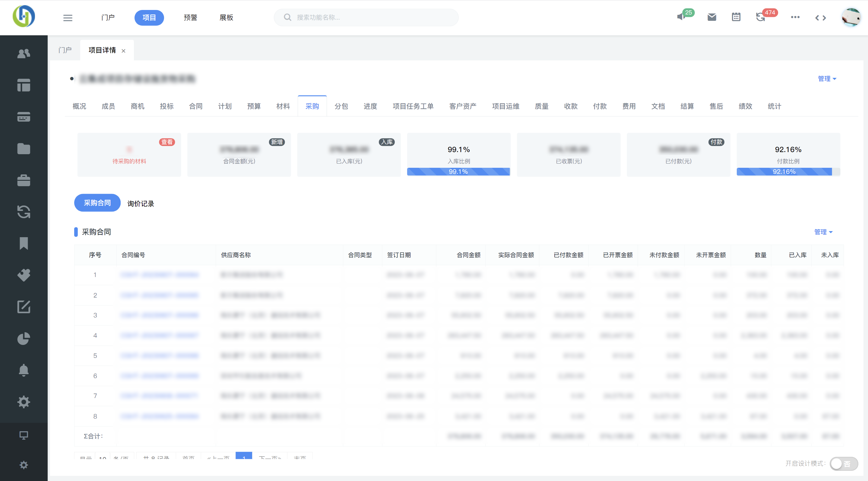Viewport: 868px width, 481px height.
Task: Expand the top-right 管理 dropdown
Action: click(x=827, y=78)
